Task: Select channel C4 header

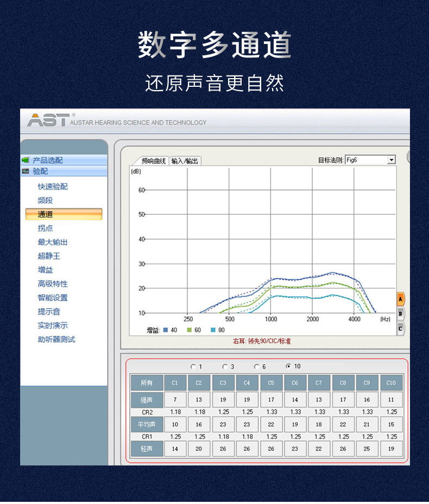Action: tap(247, 382)
